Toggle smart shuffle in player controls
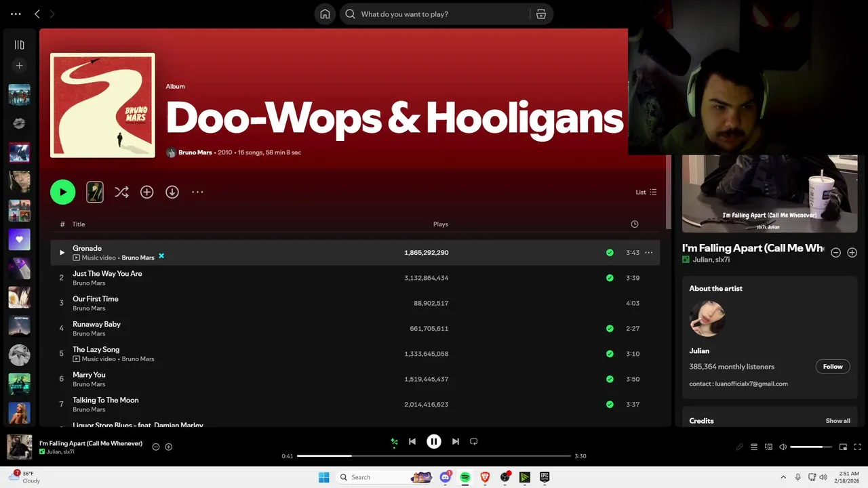 [394, 442]
